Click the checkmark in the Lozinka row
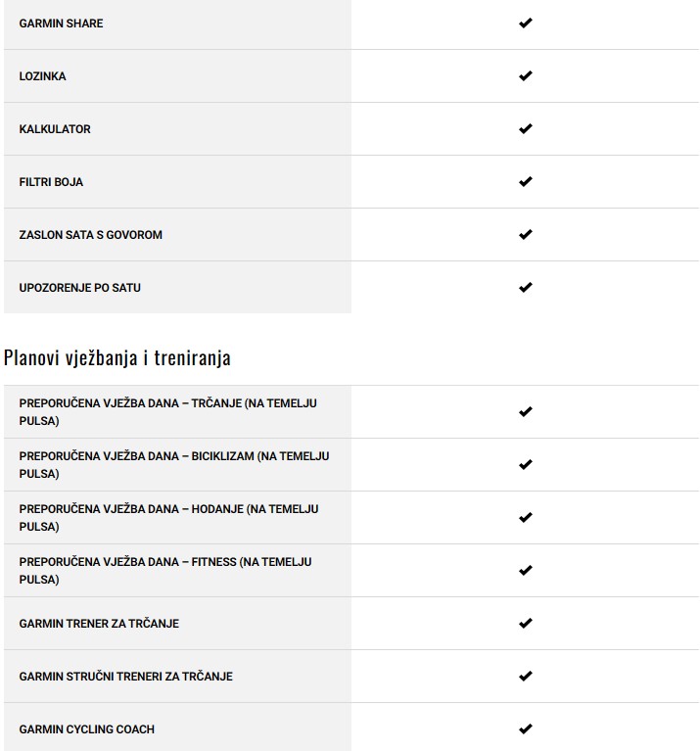Image resolution: width=700 pixels, height=751 pixels. click(x=525, y=76)
